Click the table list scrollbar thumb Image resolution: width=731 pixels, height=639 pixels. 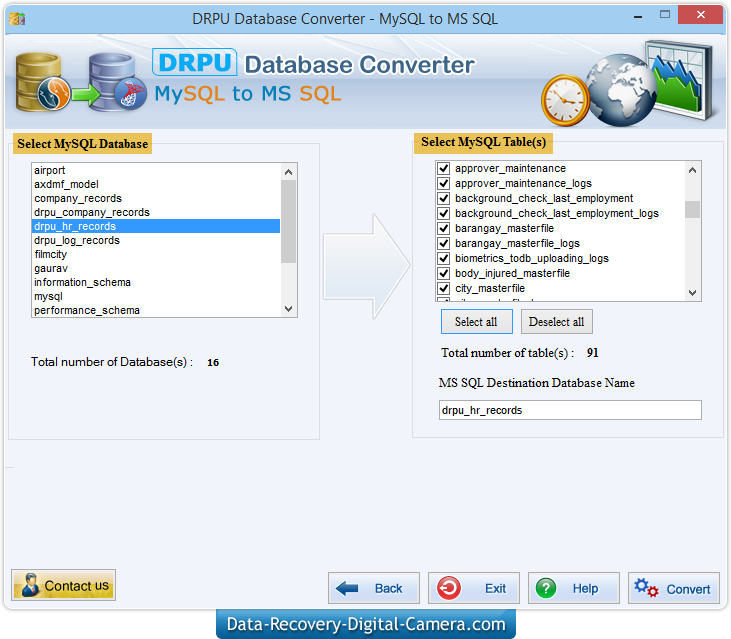pyautogui.click(x=692, y=209)
